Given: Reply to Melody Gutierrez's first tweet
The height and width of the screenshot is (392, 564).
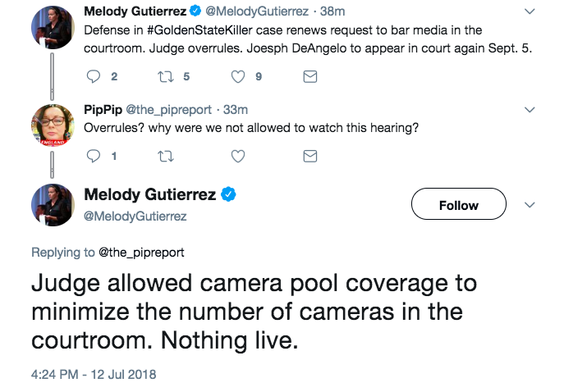Looking at the screenshot, I should [x=92, y=77].
